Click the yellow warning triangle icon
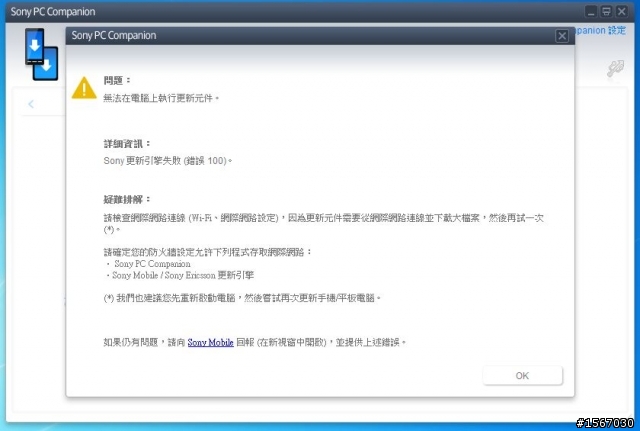640x431 pixels. coord(84,88)
